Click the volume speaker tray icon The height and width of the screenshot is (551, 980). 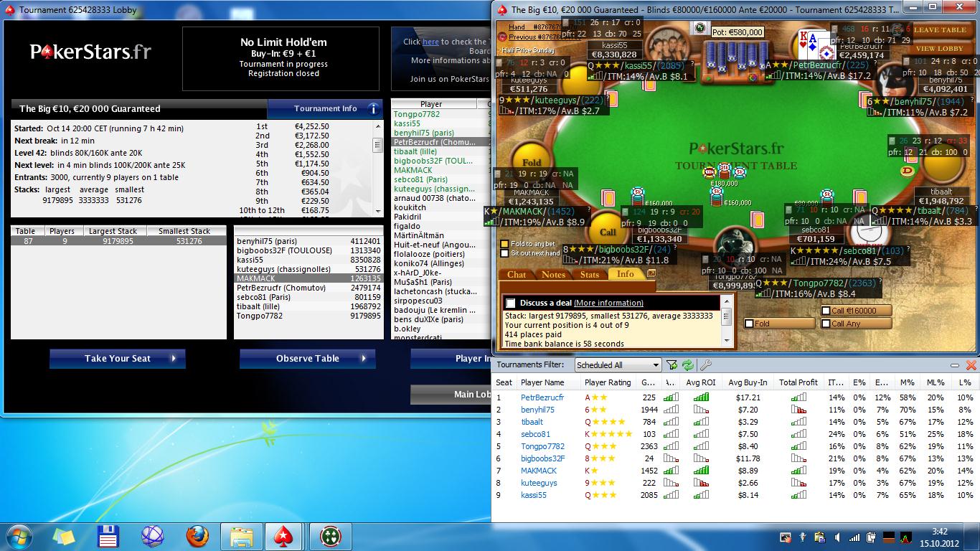837,537
